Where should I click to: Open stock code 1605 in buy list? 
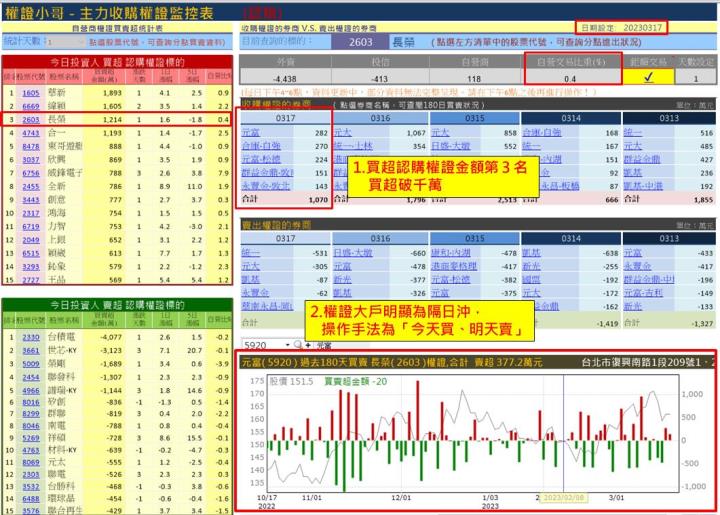(x=31, y=93)
